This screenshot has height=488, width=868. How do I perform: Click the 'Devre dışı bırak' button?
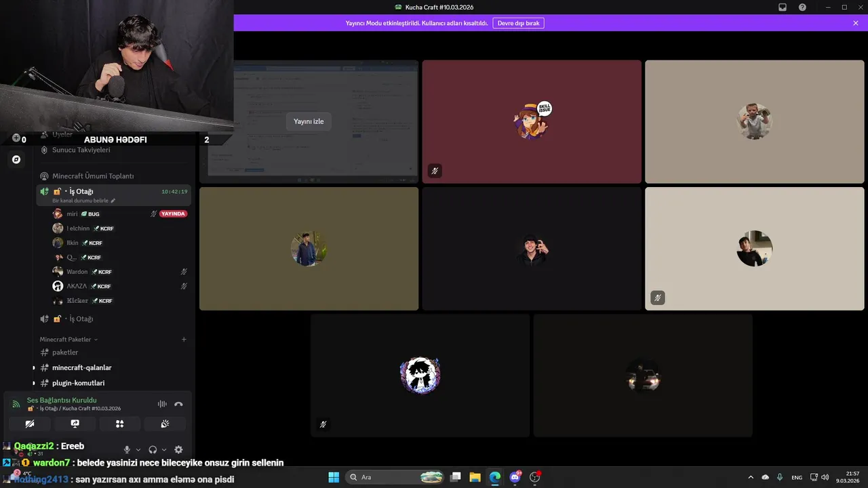pyautogui.click(x=518, y=23)
